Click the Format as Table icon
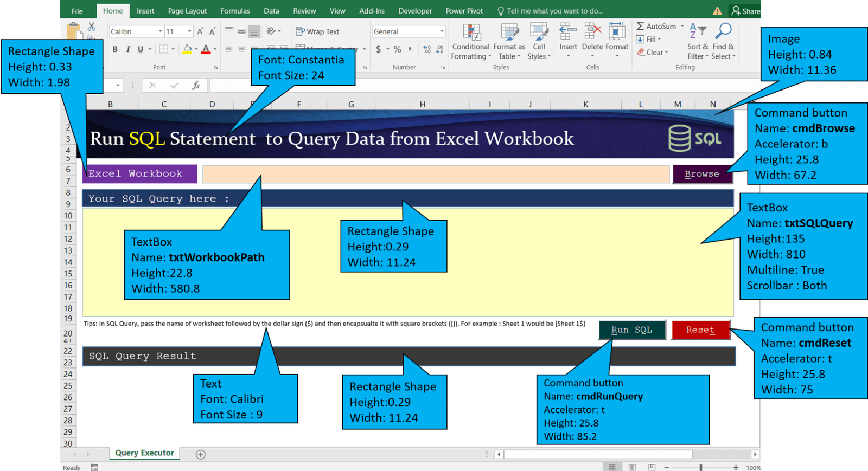 pos(509,41)
